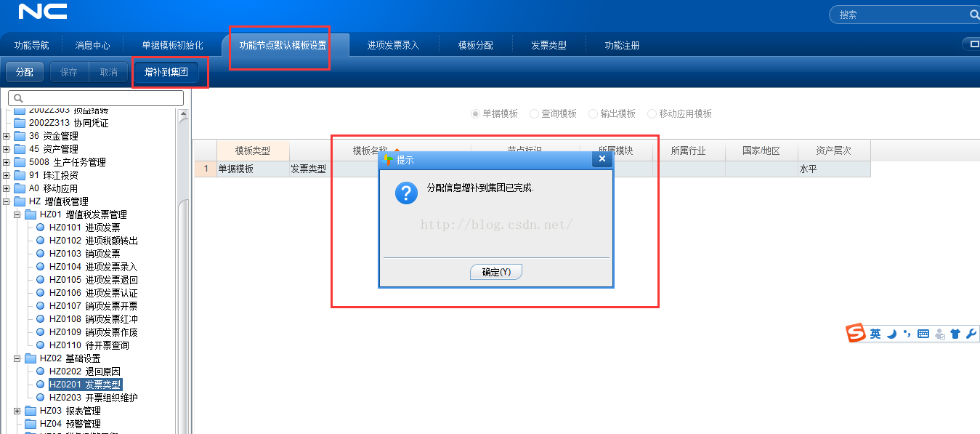Viewport: 980px width, 434px height.
Task: Open the 模板分配 tab
Action: pos(475,45)
